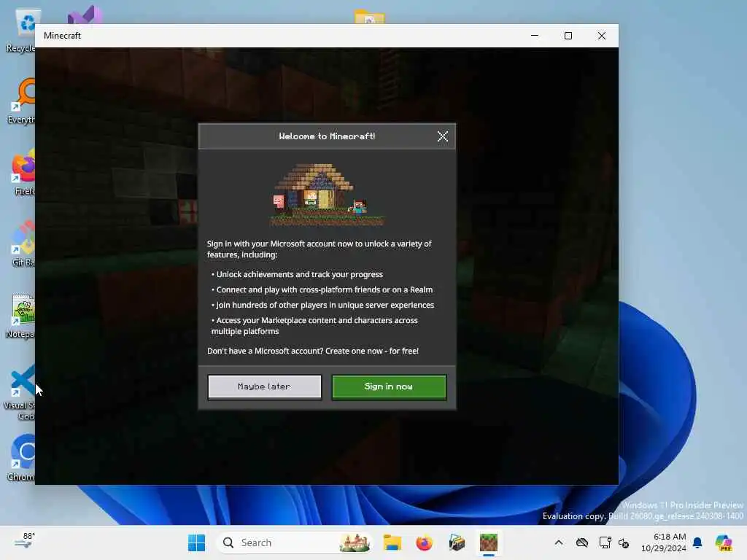Select the Visual Studio Code desktop shortcut

tap(20, 392)
